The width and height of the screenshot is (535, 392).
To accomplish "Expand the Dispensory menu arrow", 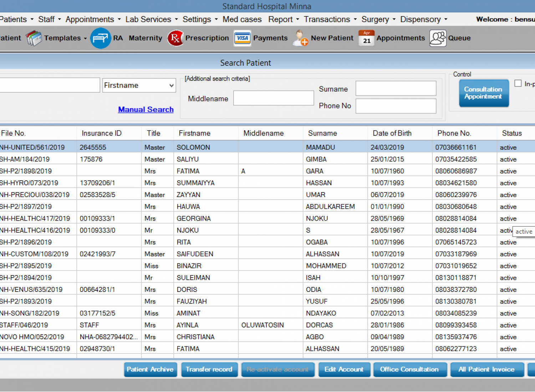I will 446,20.
